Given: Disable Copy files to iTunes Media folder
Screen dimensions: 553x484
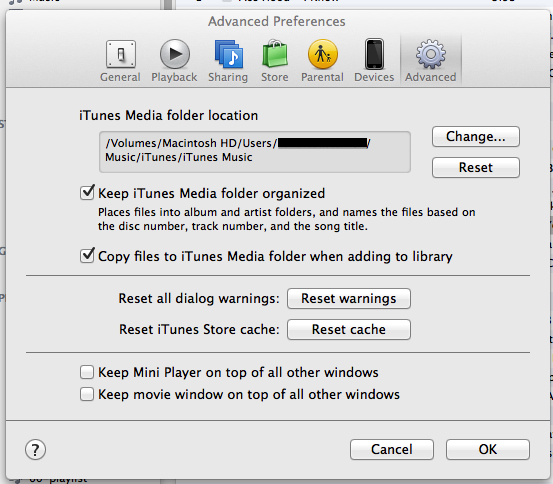Looking at the screenshot, I should 87,255.
